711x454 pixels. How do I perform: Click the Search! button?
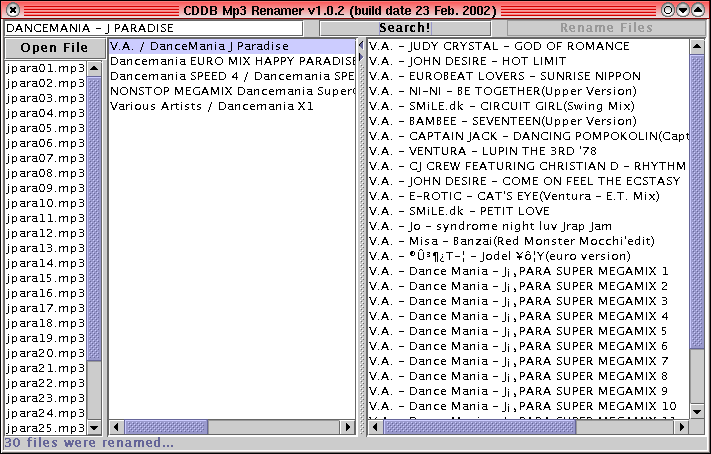[x=405, y=28]
